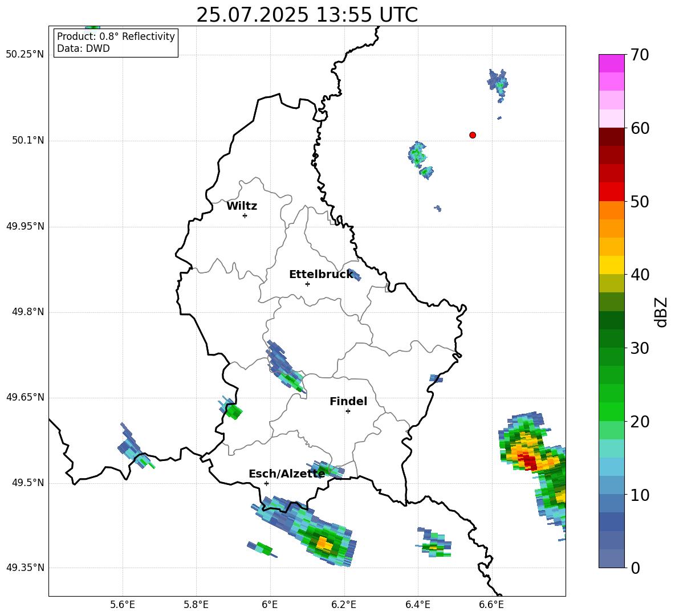Click the colorbar's 0 tick label
The image size is (675, 616).
(x=636, y=568)
